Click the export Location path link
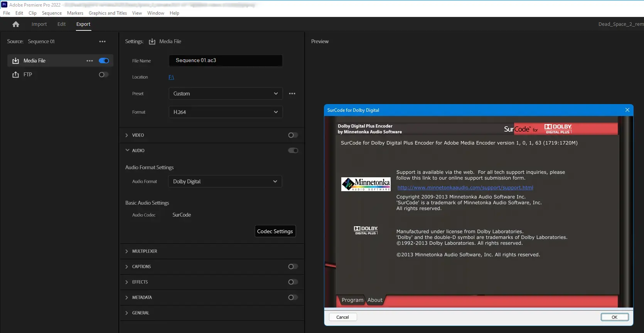This screenshot has width=644, height=333. pos(171,77)
